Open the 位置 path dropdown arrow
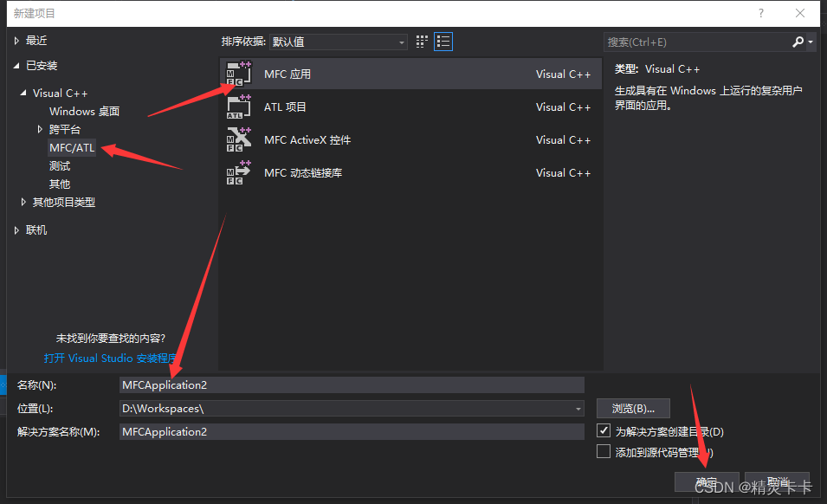This screenshot has height=504, width=827. (x=578, y=409)
